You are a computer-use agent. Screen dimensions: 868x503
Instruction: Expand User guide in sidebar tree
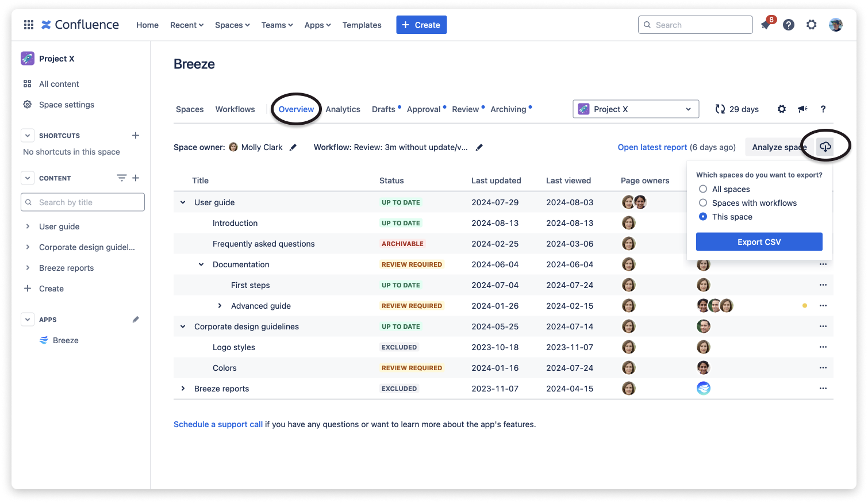coord(28,226)
